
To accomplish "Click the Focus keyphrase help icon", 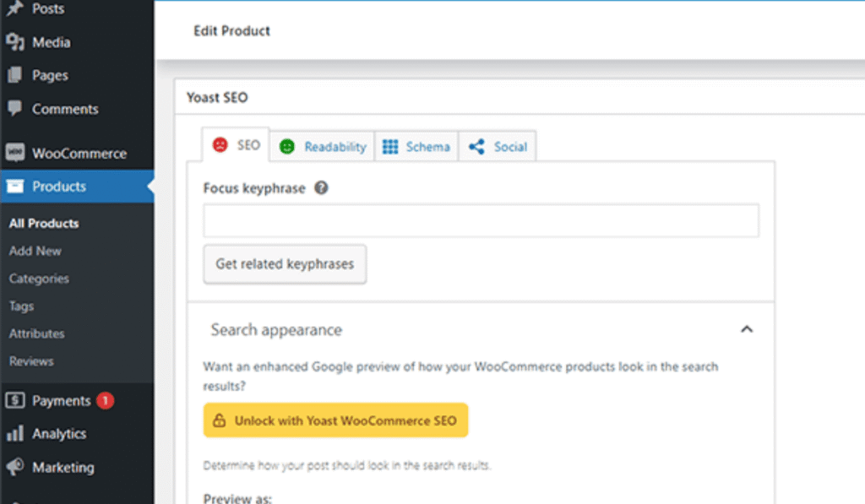I will 321,188.
